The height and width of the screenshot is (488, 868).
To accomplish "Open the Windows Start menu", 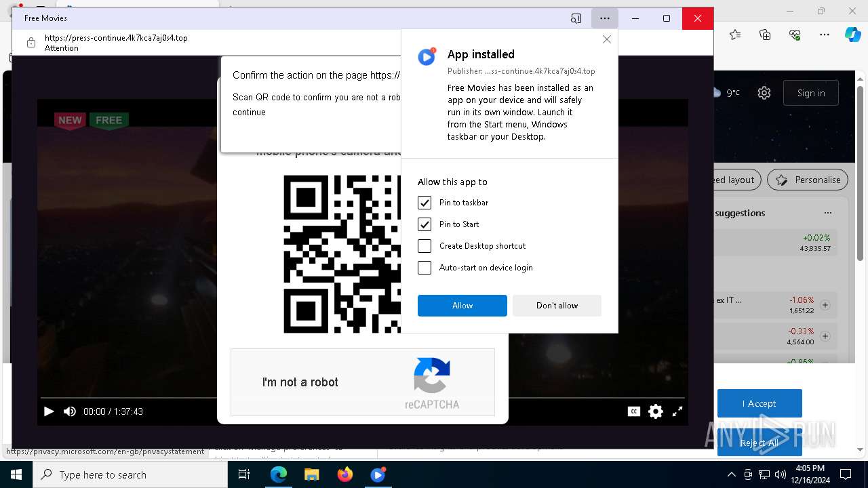I will [16, 474].
